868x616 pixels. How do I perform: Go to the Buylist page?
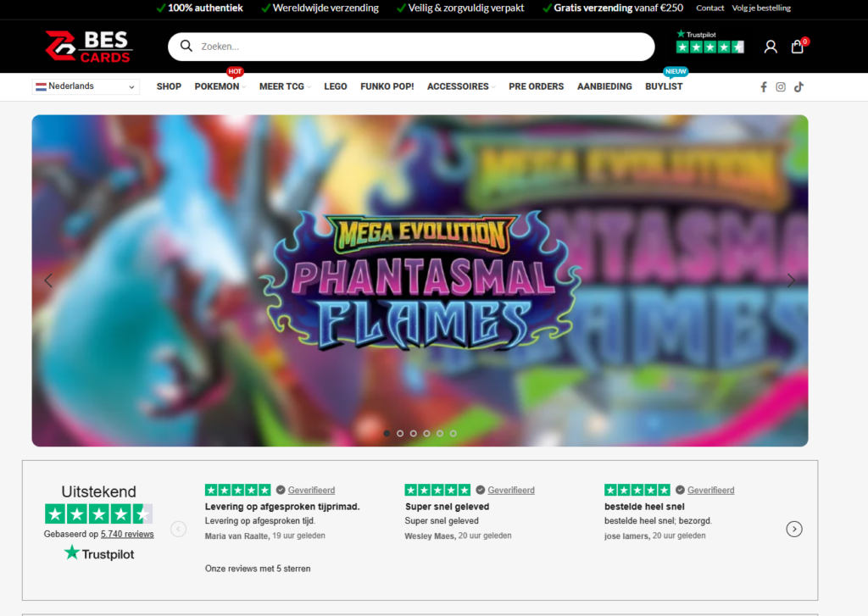tap(664, 86)
